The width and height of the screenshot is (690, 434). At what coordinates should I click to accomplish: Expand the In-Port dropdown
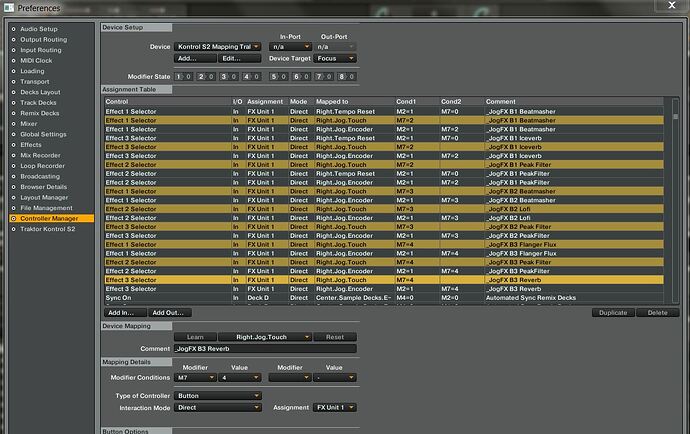[289, 46]
